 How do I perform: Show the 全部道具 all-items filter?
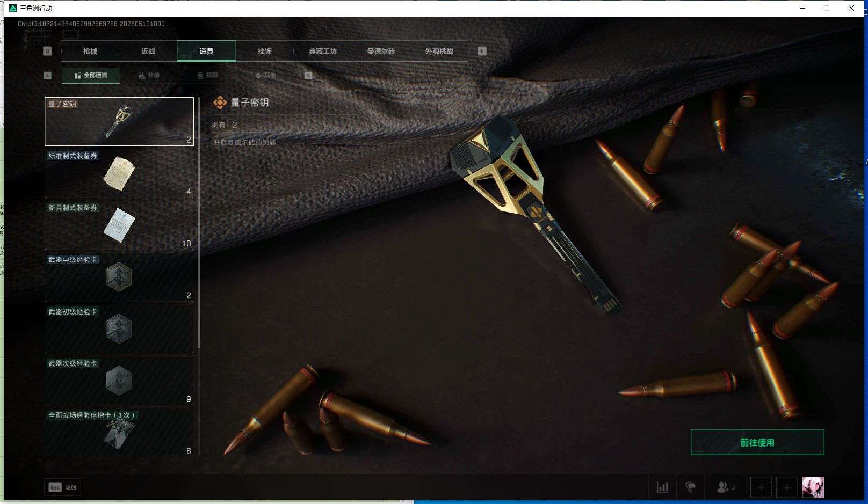[91, 75]
